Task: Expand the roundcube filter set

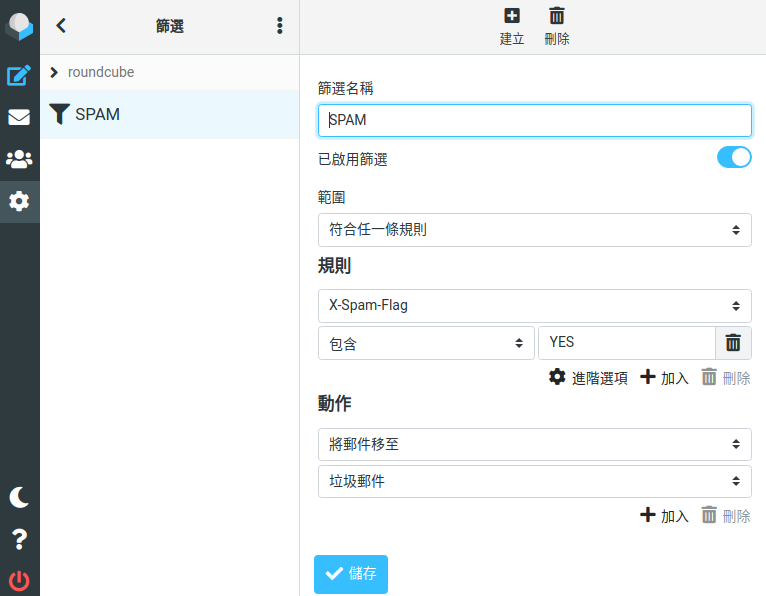Action: click(x=54, y=72)
